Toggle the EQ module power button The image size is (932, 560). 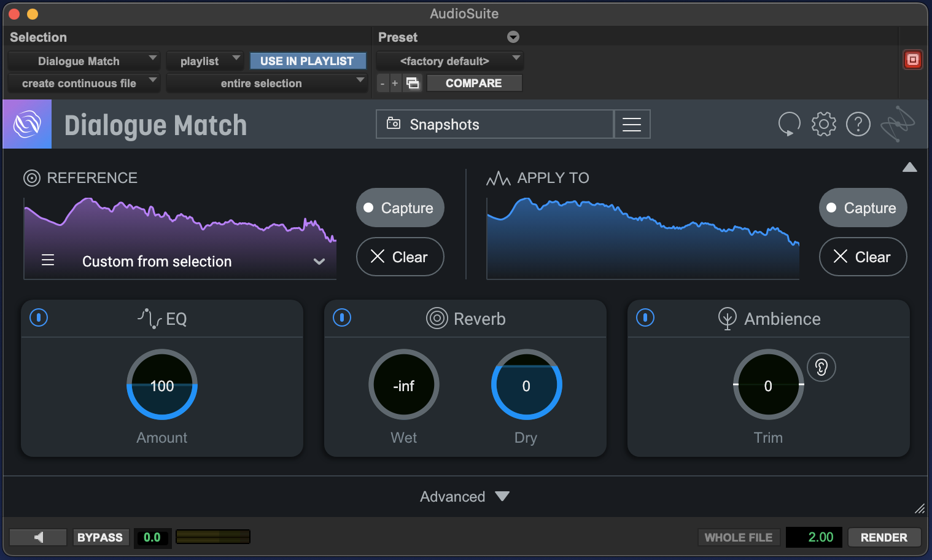(39, 317)
